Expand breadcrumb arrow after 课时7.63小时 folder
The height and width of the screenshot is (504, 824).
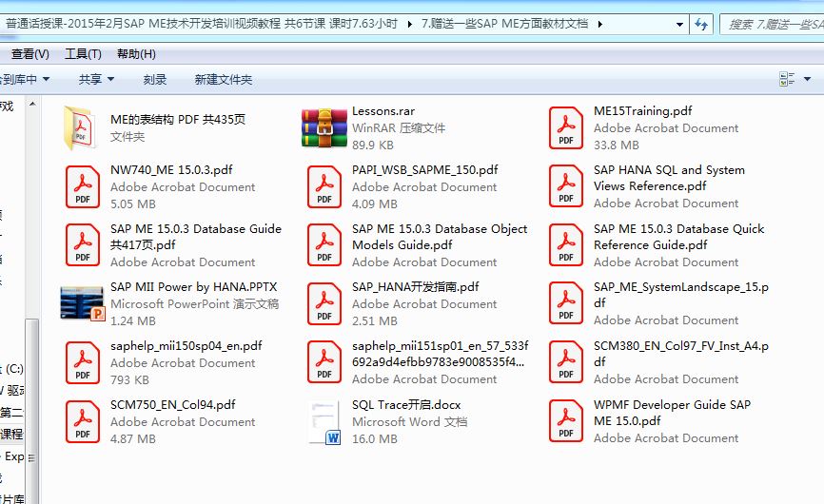409,24
